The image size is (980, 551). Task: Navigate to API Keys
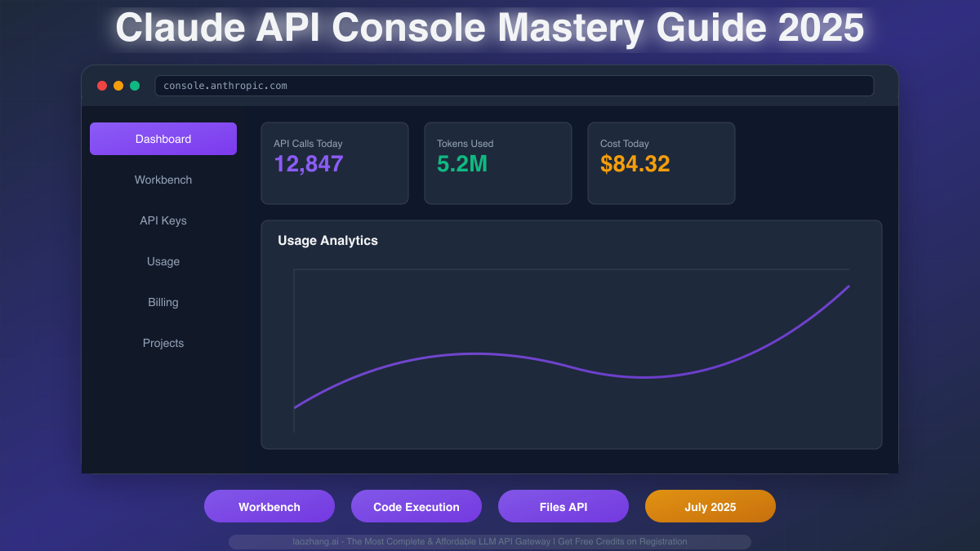tap(163, 220)
